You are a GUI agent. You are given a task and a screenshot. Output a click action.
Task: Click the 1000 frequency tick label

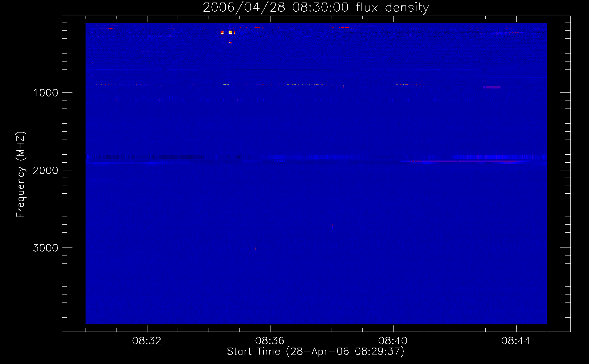click(x=46, y=93)
